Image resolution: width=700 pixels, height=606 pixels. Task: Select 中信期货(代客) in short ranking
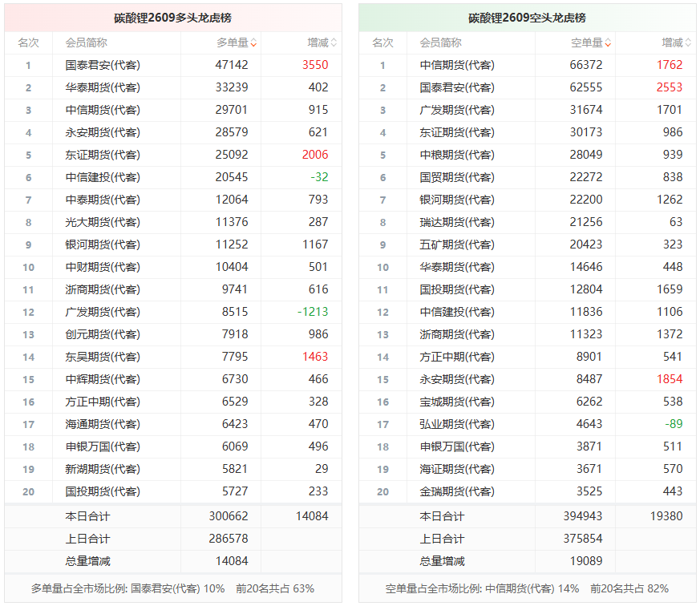click(457, 65)
